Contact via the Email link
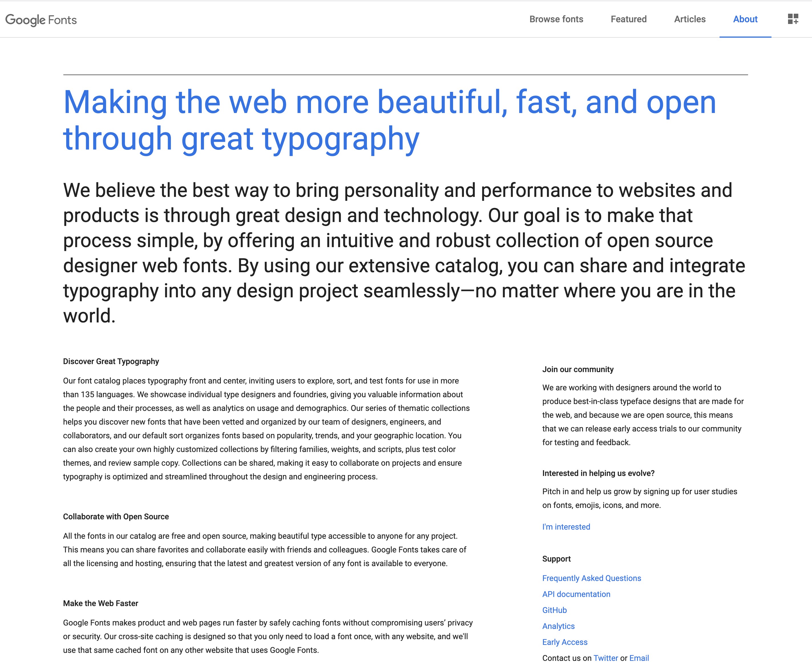812x666 pixels. [639, 658]
